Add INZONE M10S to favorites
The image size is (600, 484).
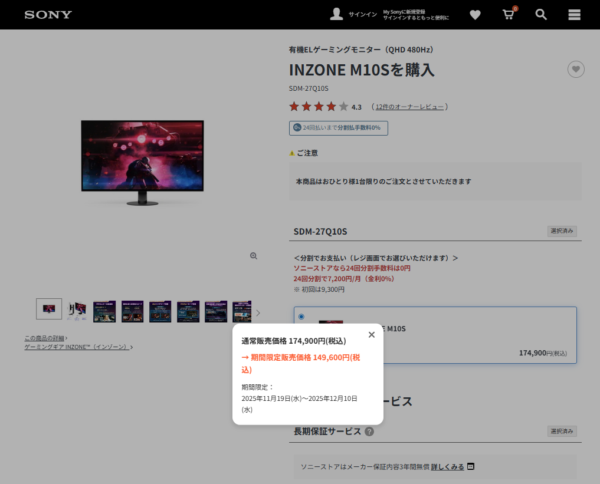575,69
